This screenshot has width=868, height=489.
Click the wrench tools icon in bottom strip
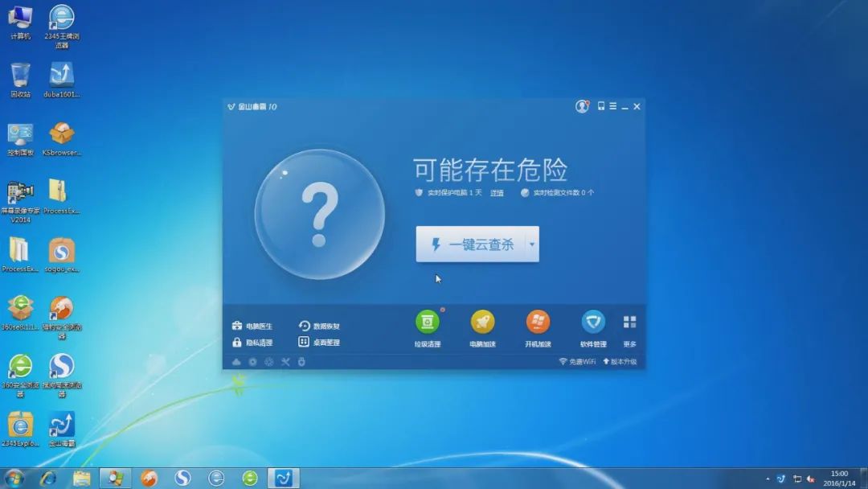(x=285, y=362)
